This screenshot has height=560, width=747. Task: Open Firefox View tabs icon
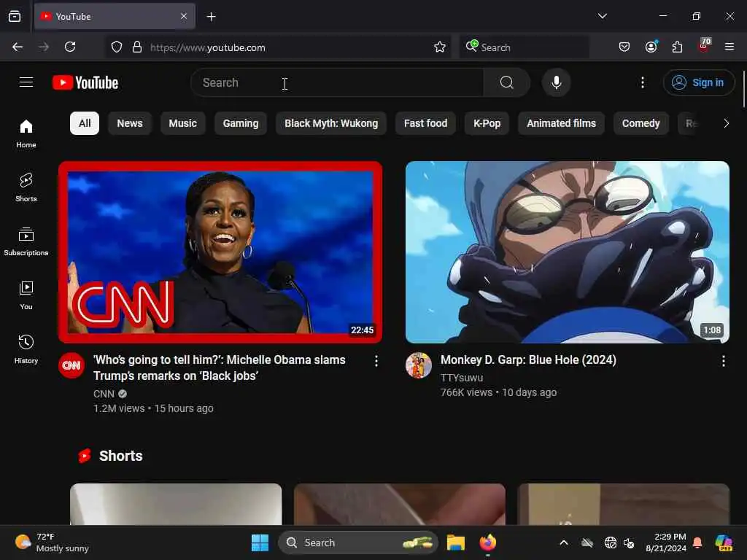click(15, 17)
